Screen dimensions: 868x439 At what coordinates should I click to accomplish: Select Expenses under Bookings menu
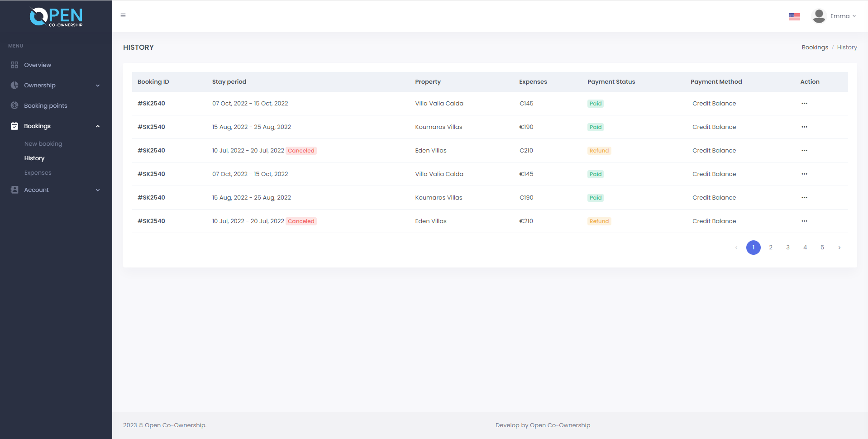point(38,173)
